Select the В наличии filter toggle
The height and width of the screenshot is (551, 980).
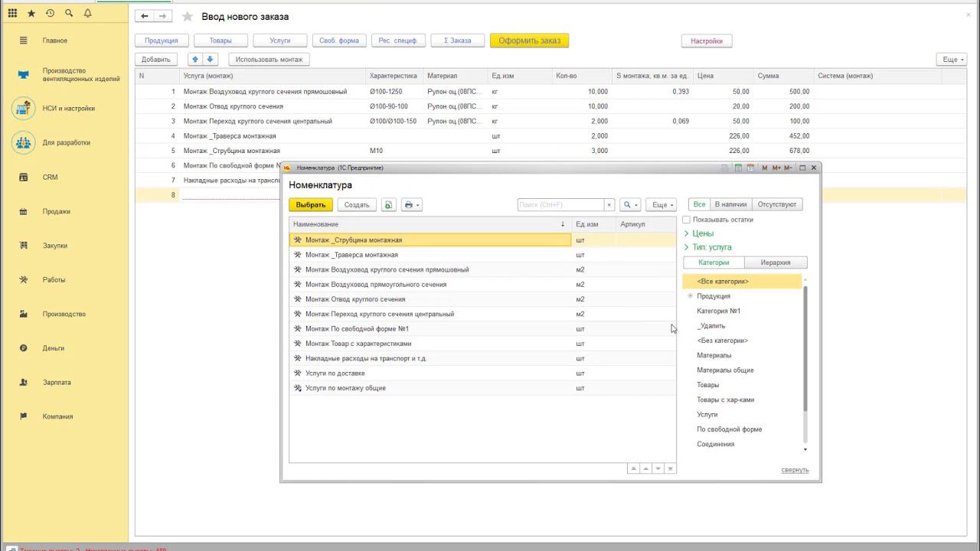tap(730, 204)
